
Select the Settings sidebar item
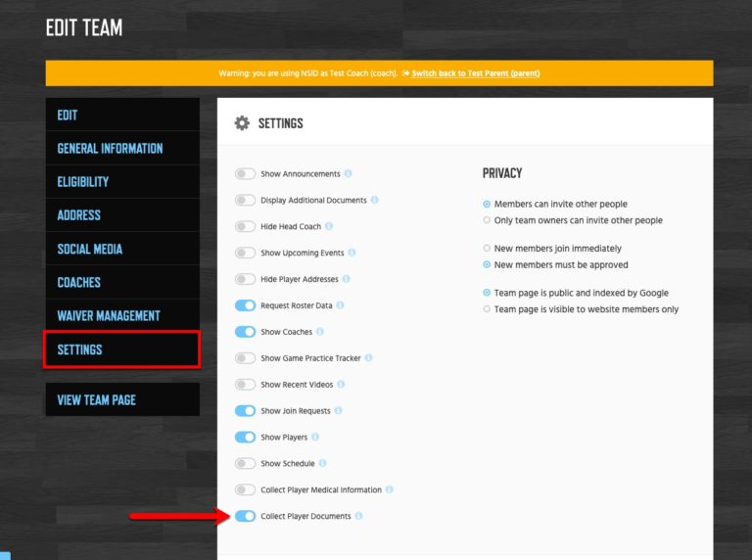[x=122, y=350]
